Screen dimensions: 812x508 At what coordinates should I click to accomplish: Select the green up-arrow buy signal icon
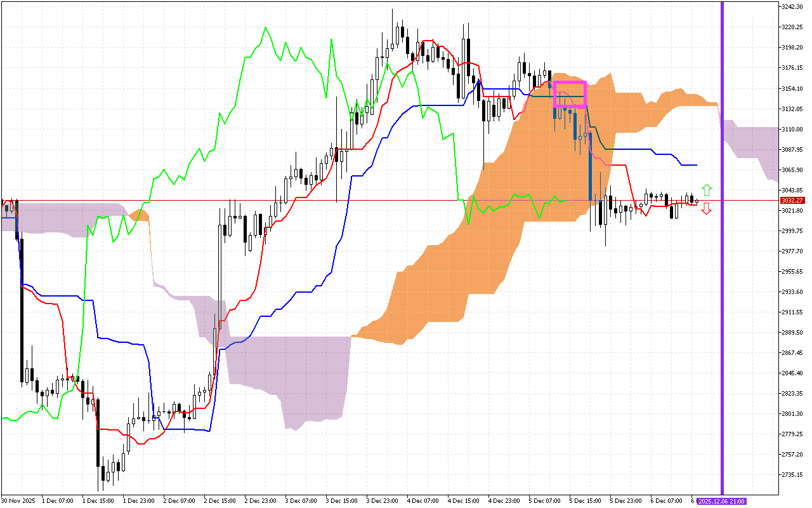pos(706,190)
